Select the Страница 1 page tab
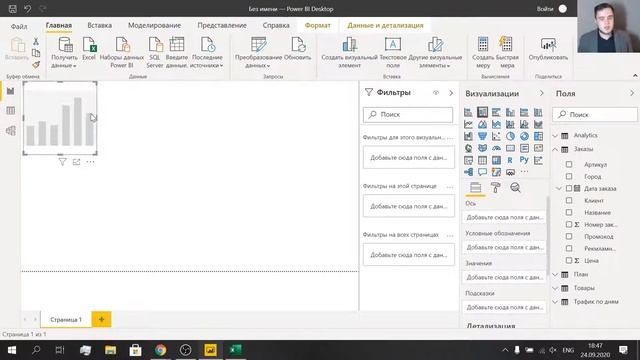The height and width of the screenshot is (360, 640). tap(66, 319)
